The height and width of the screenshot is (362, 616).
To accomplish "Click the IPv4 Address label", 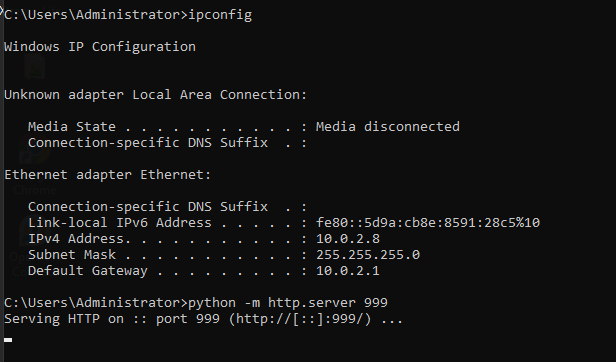I will pos(76,239).
